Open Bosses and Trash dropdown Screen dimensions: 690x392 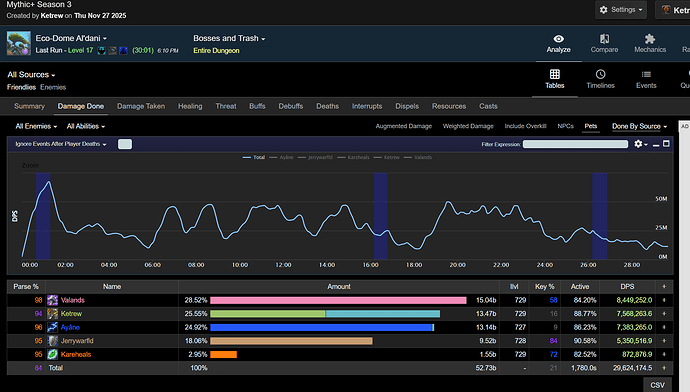click(x=229, y=38)
